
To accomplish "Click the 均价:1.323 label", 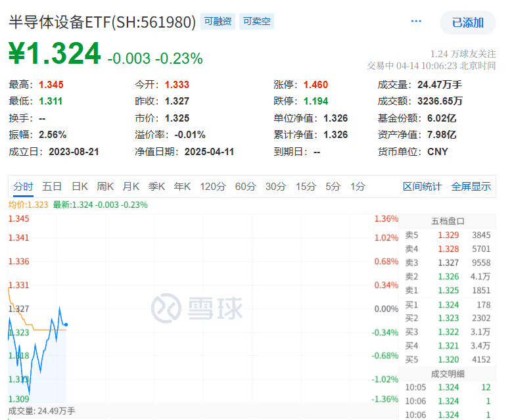I will 28,205.
